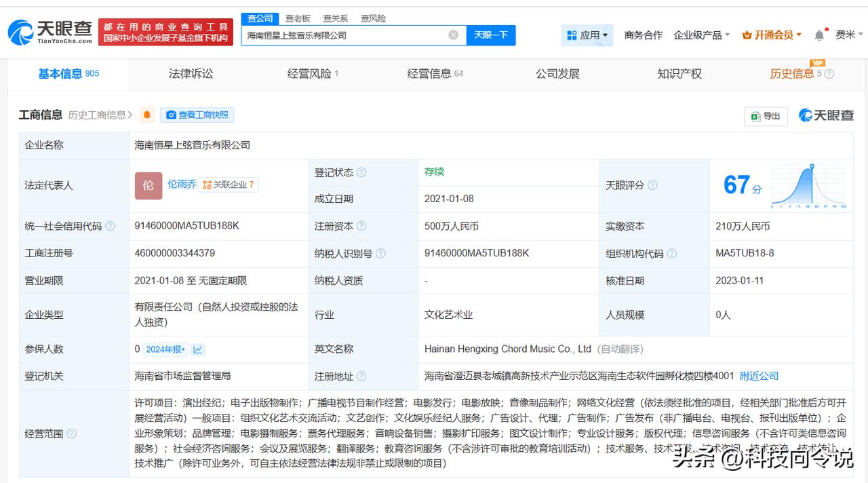Click the 天眼一下 search button
Image resolution: width=868 pixels, height=483 pixels.
[x=491, y=35]
